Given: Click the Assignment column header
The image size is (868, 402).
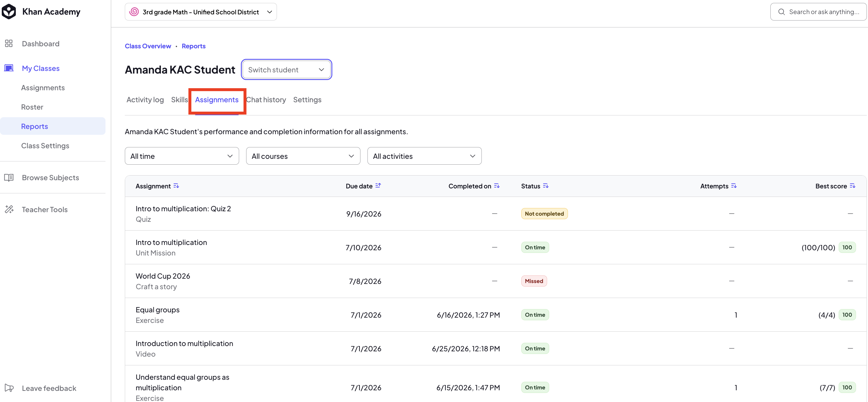Looking at the screenshot, I should point(153,186).
